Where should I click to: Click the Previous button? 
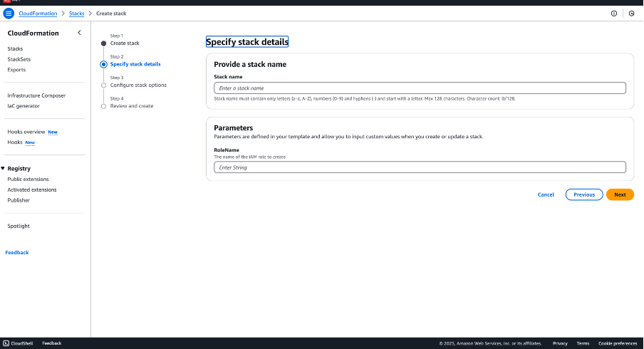(584, 194)
